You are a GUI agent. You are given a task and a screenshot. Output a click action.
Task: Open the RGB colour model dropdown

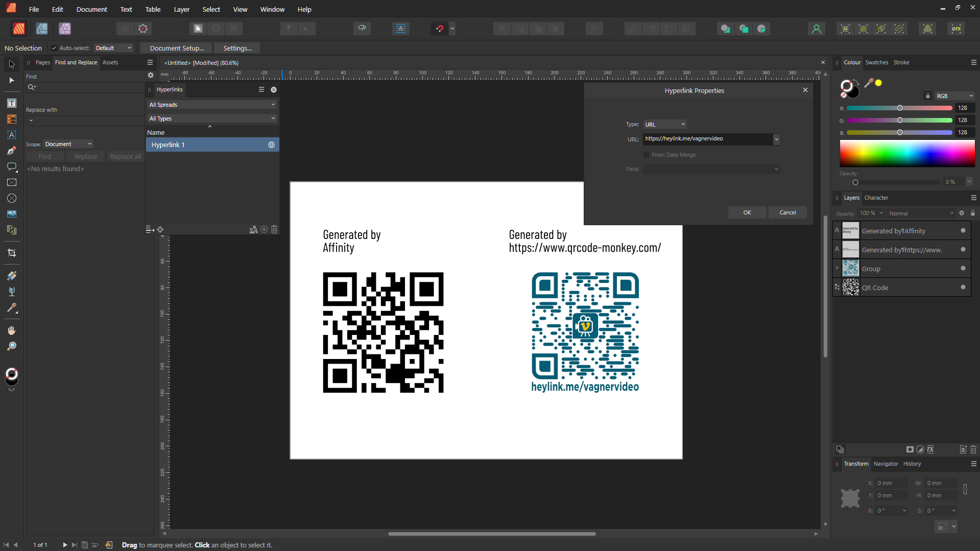pyautogui.click(x=954, y=96)
